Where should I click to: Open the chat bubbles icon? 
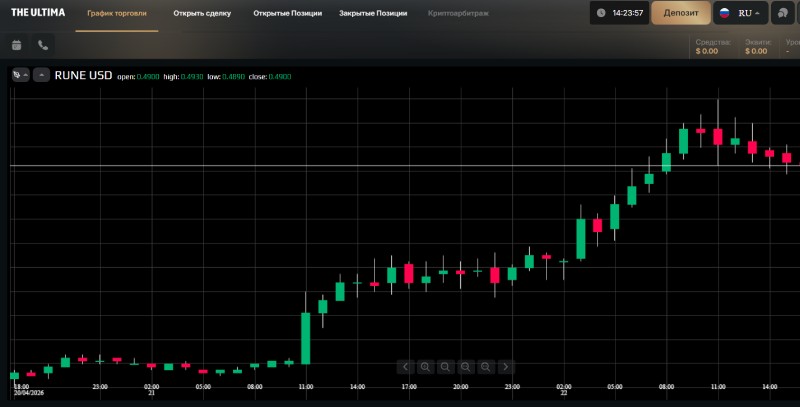783,13
